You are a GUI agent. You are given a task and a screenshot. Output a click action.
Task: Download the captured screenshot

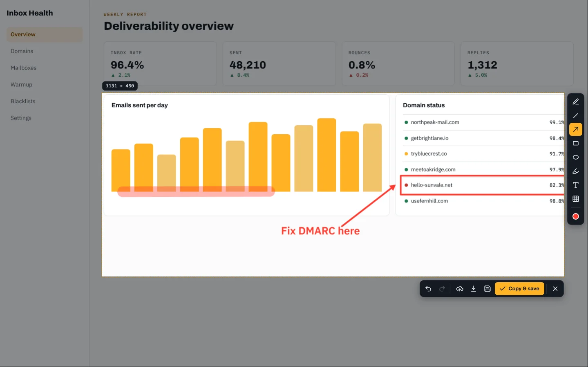click(474, 289)
